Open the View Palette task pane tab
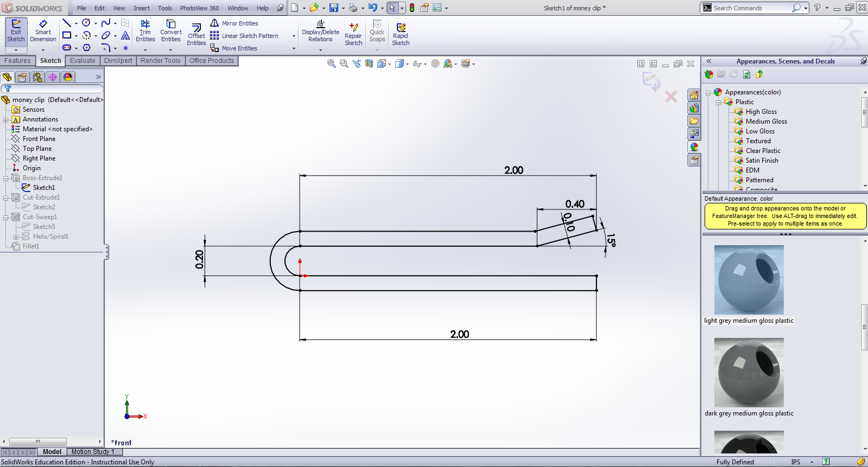The image size is (868, 467). 694,134
